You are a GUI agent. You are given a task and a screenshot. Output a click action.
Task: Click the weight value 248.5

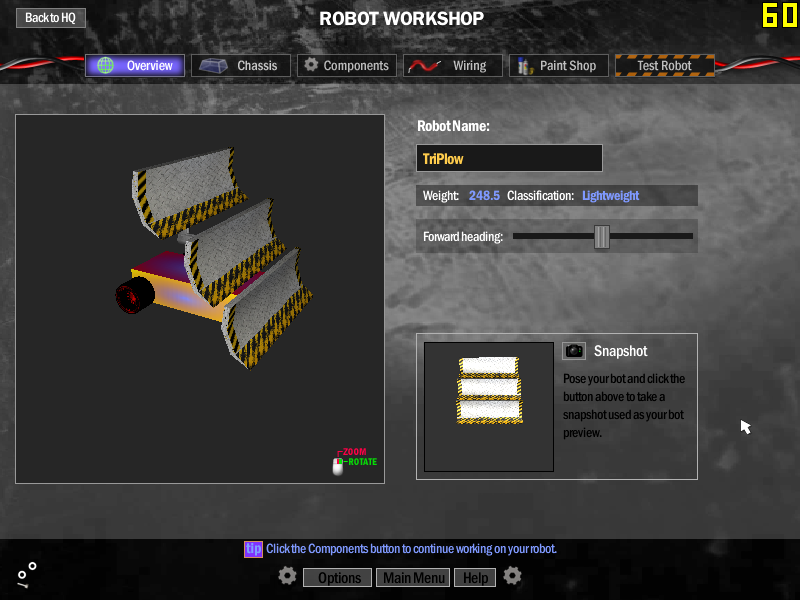point(484,195)
